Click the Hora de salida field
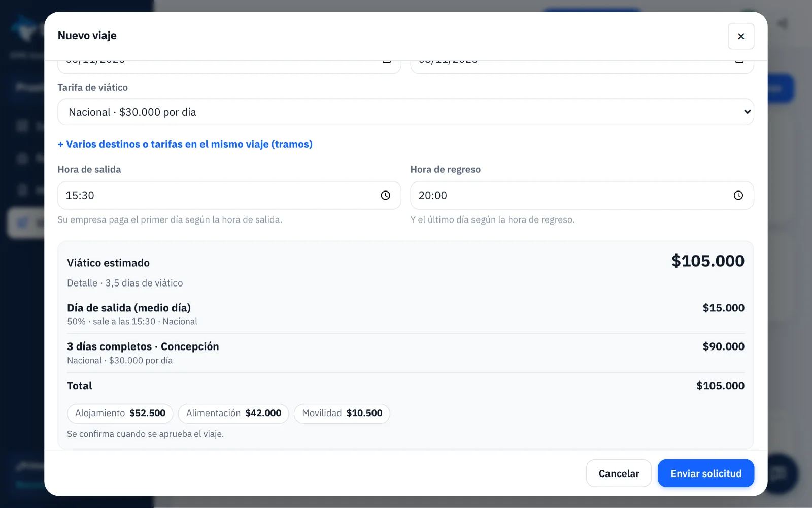Viewport: 812px width, 508px height. pyautogui.click(x=229, y=196)
